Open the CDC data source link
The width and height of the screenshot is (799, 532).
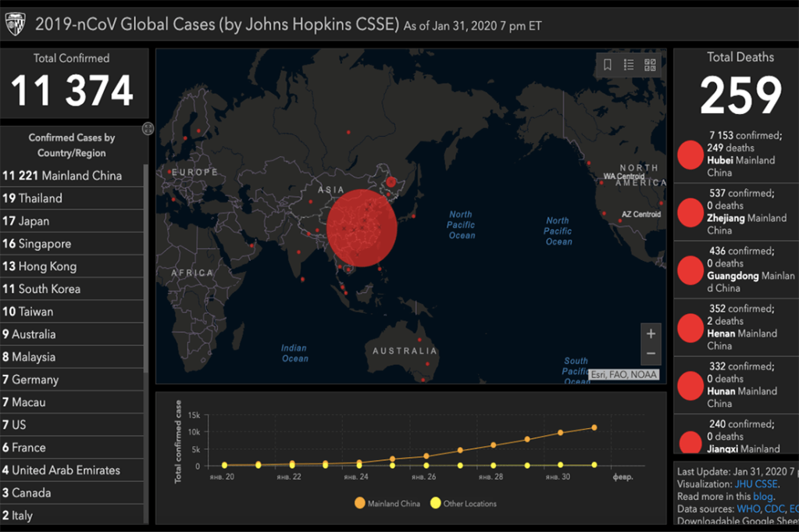775,509
